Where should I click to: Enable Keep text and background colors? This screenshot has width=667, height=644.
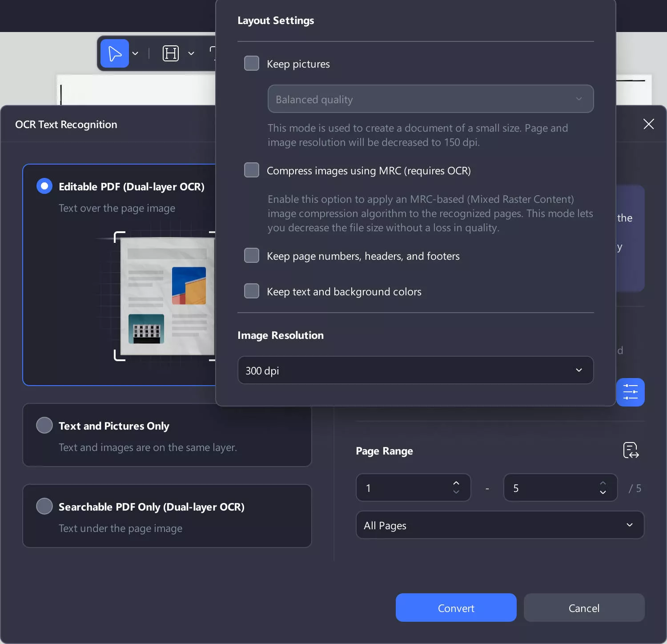pyautogui.click(x=251, y=291)
